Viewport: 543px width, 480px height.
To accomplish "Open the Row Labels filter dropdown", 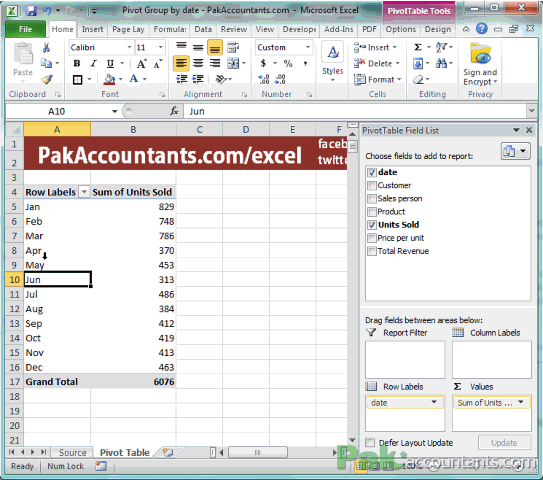I will (x=84, y=192).
